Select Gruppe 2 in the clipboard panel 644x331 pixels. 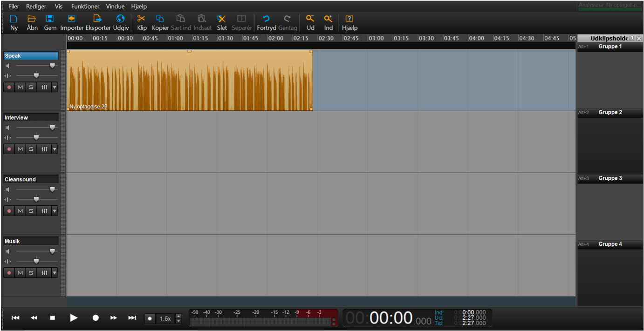pos(610,113)
